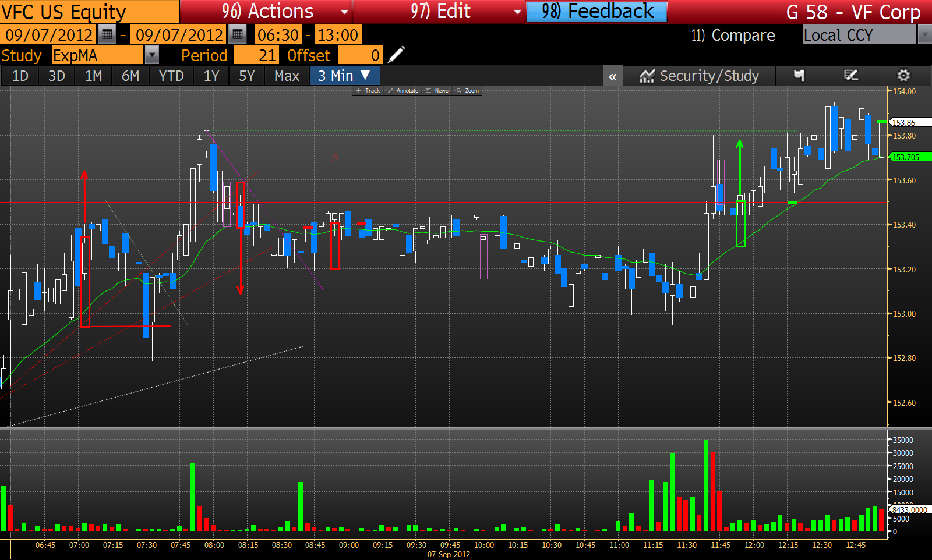Click the 153.00 price axis label
Image resolution: width=932 pixels, height=560 pixels.
click(x=904, y=314)
